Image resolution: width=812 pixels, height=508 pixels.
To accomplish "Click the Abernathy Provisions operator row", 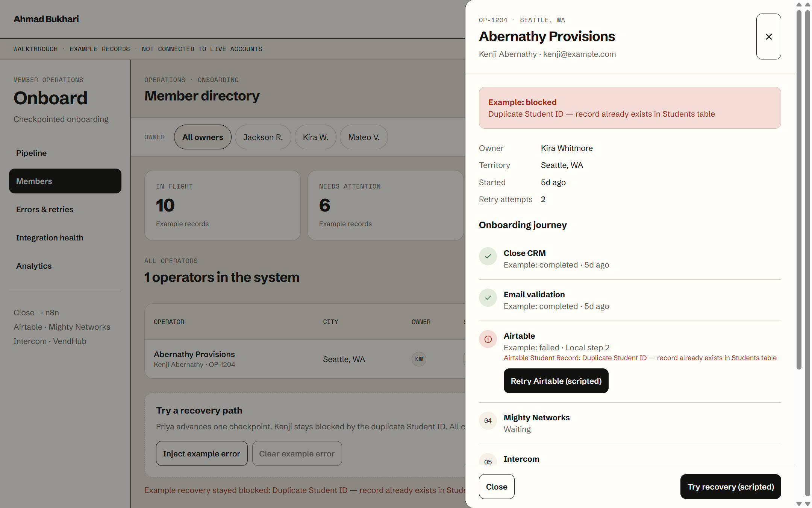I will [x=305, y=359].
